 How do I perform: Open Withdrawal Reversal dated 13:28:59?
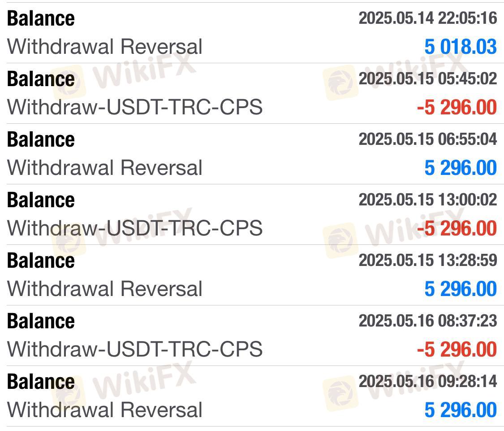(x=252, y=275)
